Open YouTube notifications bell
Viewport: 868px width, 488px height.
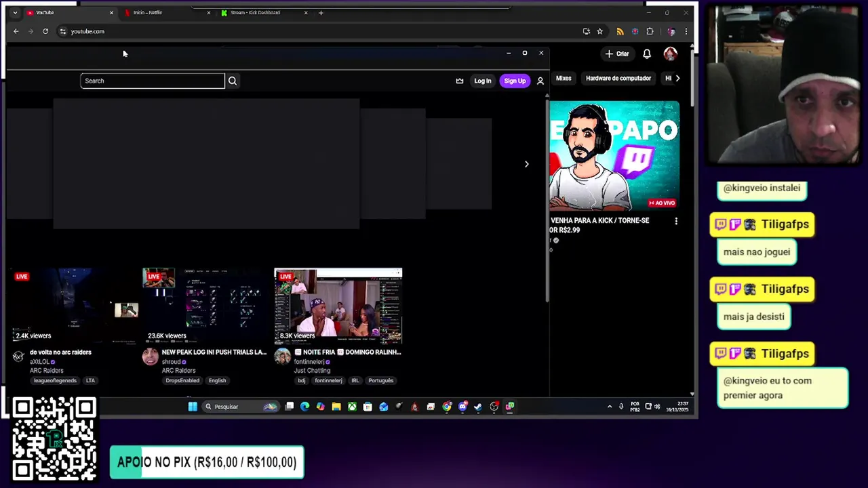[647, 54]
